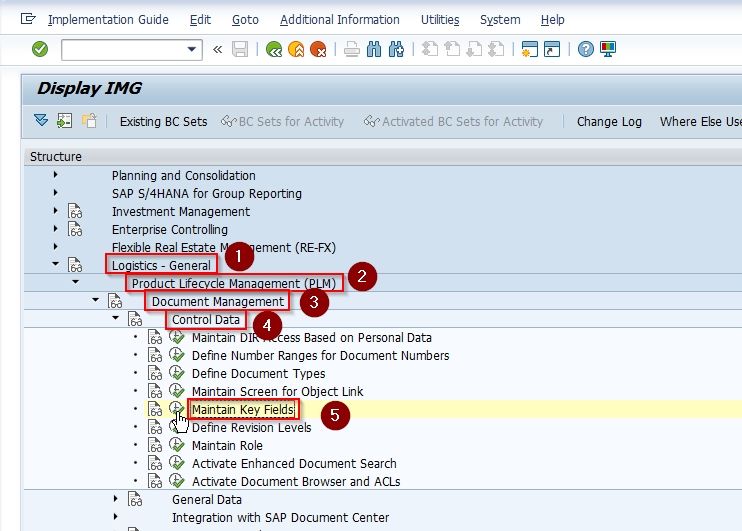This screenshot has width=742, height=531.
Task: Click the orange Cancel icon
Action: tap(318, 49)
